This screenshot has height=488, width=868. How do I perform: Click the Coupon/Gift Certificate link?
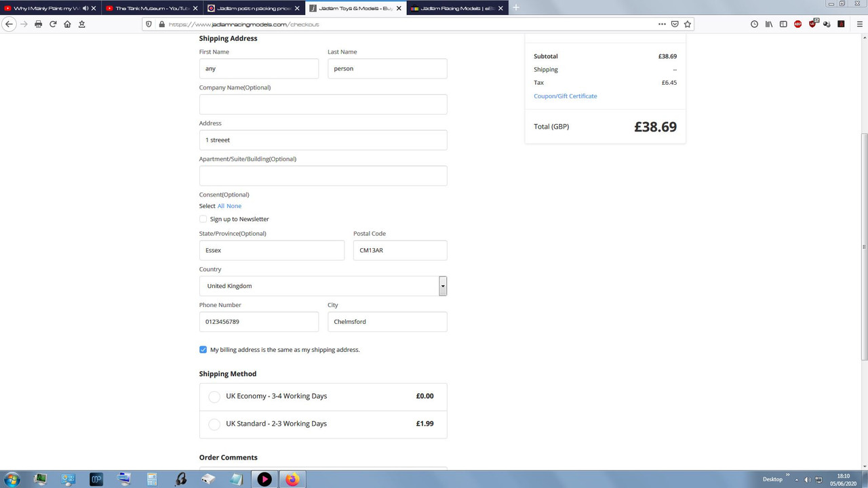point(566,96)
